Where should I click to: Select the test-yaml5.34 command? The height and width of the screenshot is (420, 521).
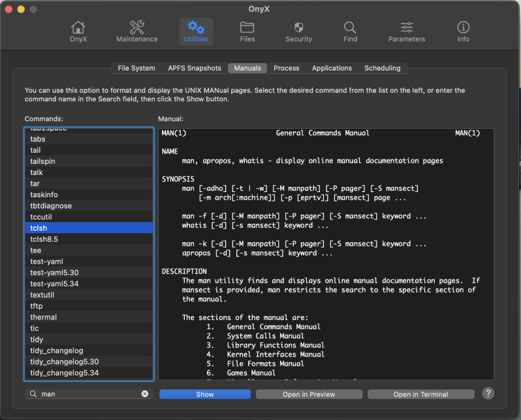[89, 283]
